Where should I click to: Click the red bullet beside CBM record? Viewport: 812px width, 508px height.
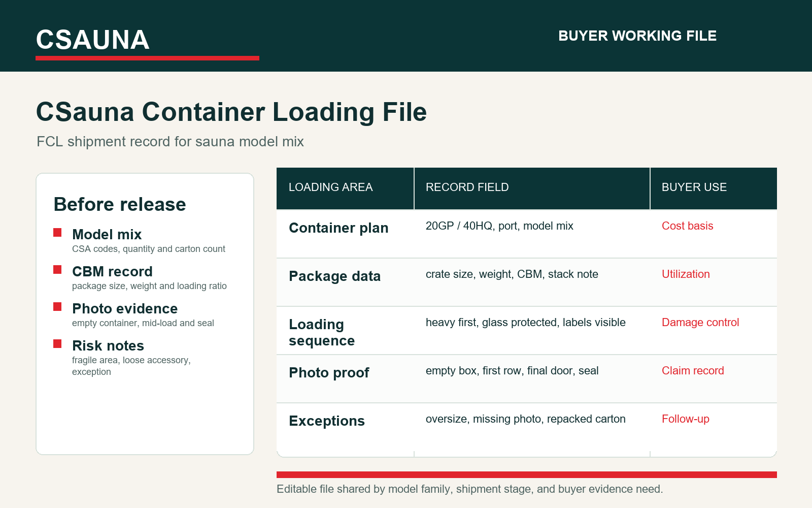[57, 270]
